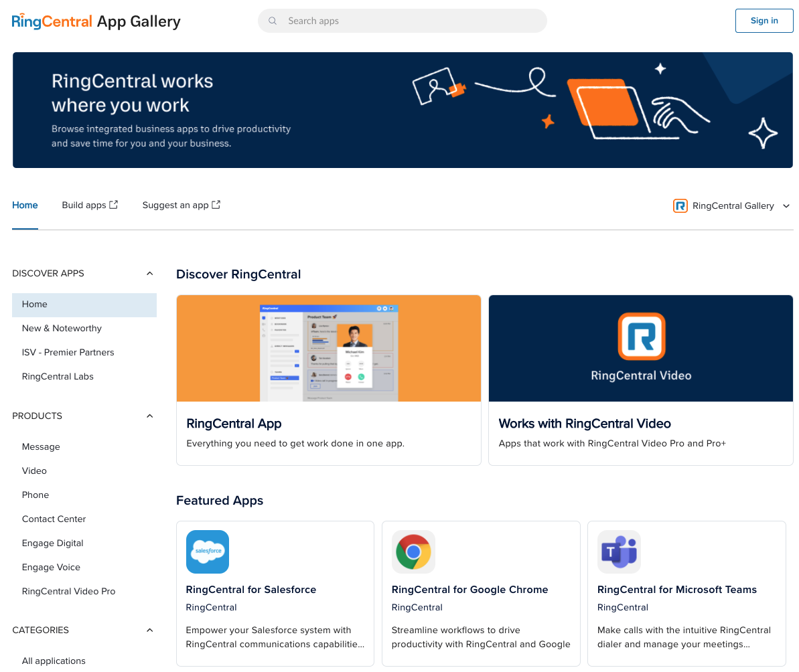The height and width of the screenshot is (672, 799).
Task: Open the Microsoft Teams app icon
Action: point(619,552)
